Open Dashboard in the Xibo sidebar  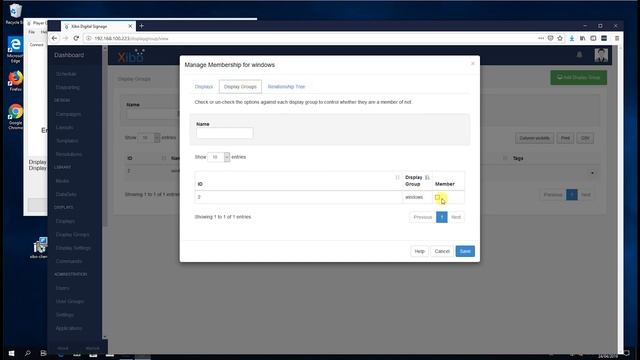pos(69,55)
